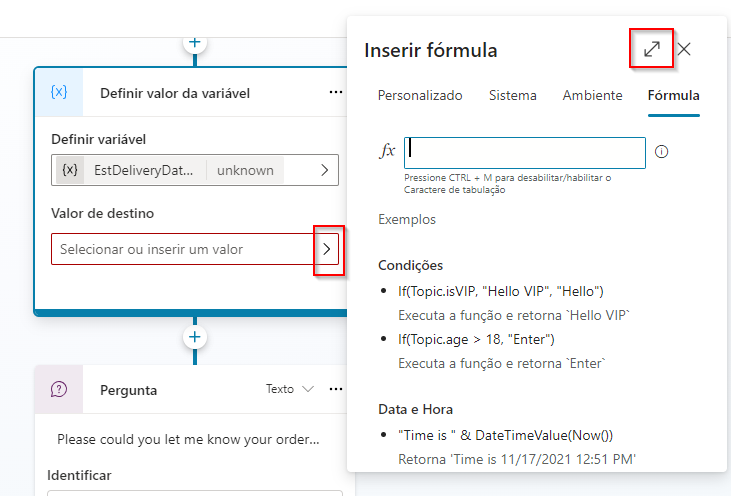The image size is (731, 496).
Task: Open the Texto type dropdown
Action: pyautogui.click(x=289, y=389)
